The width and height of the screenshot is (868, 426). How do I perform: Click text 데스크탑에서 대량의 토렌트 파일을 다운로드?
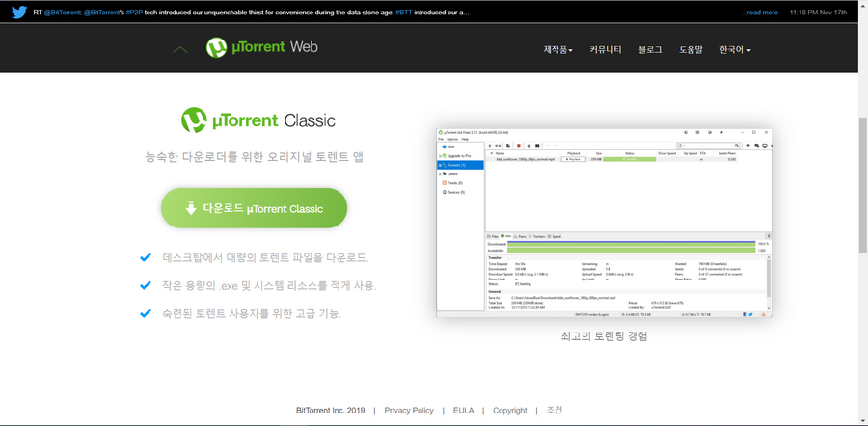266,257
